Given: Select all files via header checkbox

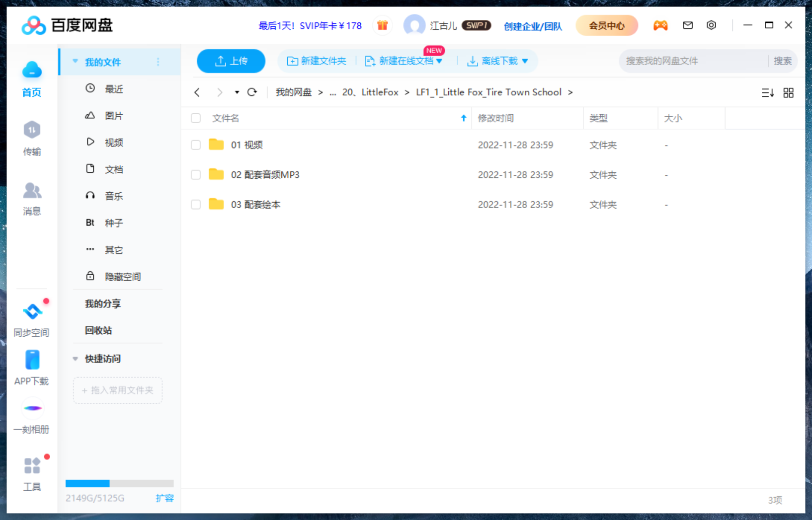Looking at the screenshot, I should click(195, 118).
